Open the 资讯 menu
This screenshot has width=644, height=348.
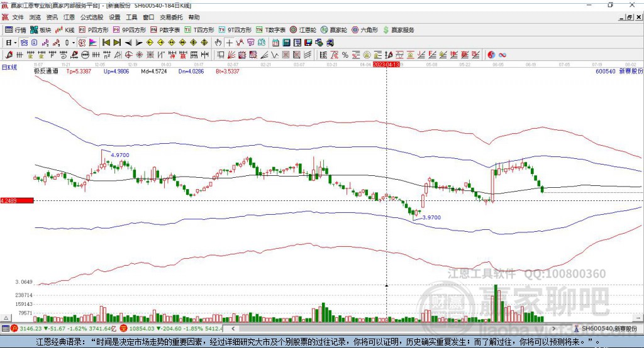click(x=52, y=17)
